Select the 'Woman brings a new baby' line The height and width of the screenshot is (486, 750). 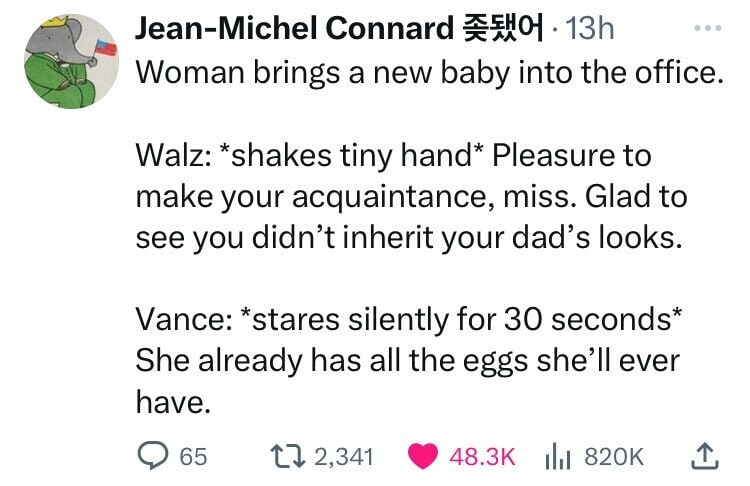430,73
